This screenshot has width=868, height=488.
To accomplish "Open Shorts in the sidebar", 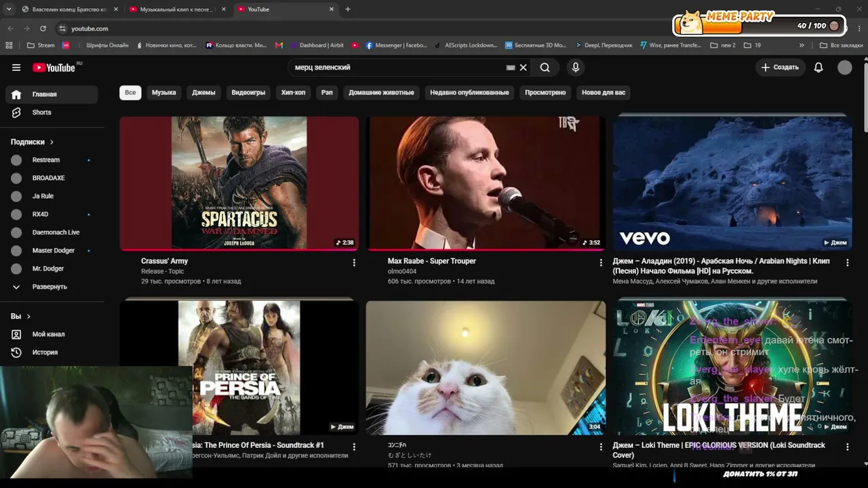I will click(52, 113).
